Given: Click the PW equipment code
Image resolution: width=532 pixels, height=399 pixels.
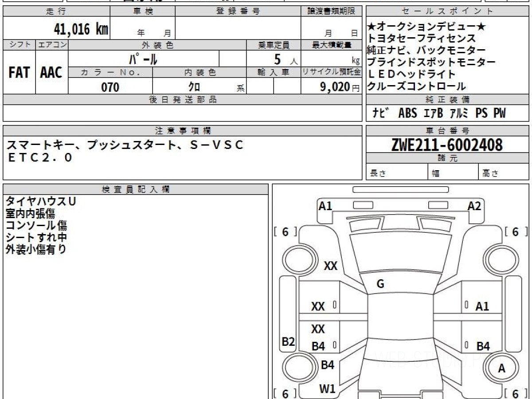Looking at the screenshot, I should click(x=500, y=113).
